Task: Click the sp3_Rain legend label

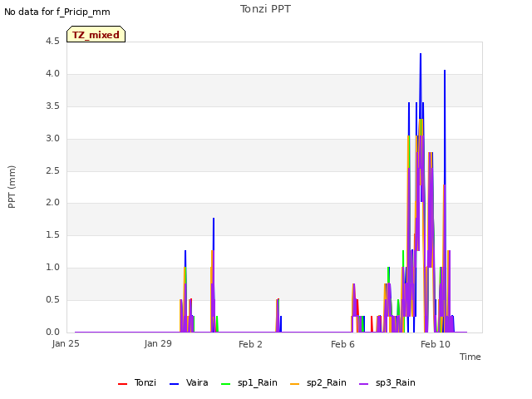Action: tap(396, 382)
